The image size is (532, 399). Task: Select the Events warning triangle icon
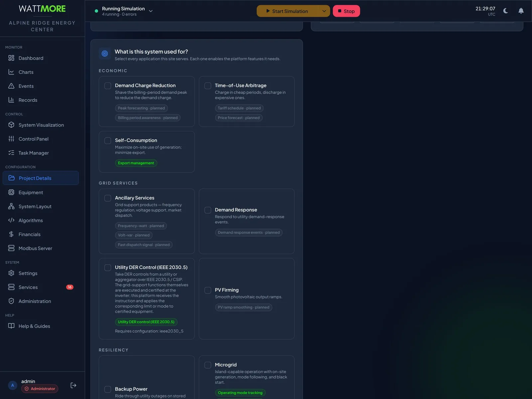coord(11,86)
